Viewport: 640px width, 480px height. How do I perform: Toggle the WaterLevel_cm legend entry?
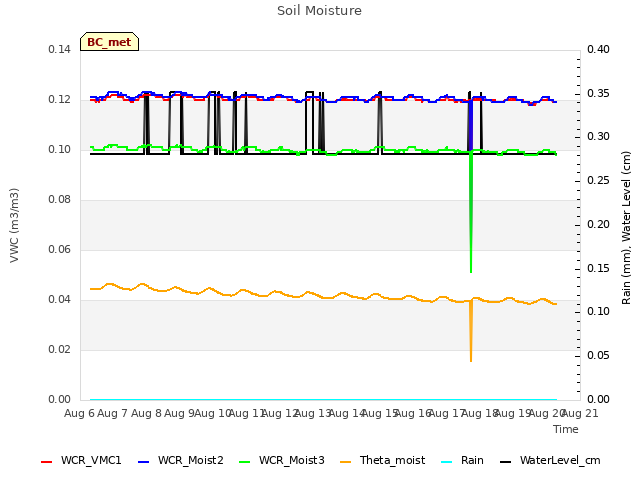[550, 461]
